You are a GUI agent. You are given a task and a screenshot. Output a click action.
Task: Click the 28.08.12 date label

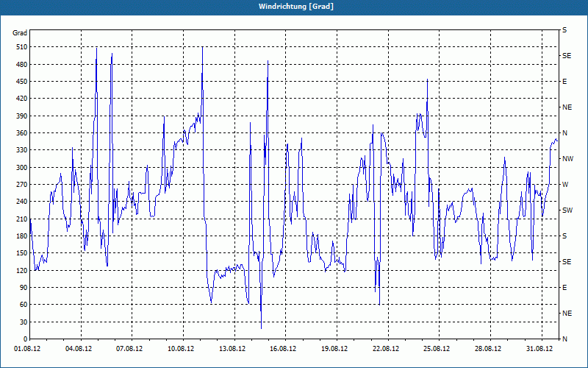click(488, 349)
